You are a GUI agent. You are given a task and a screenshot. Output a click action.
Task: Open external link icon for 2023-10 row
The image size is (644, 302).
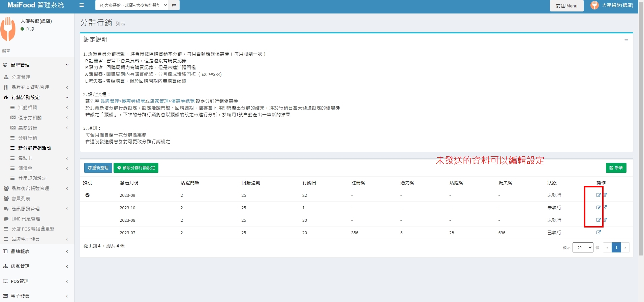(605, 208)
